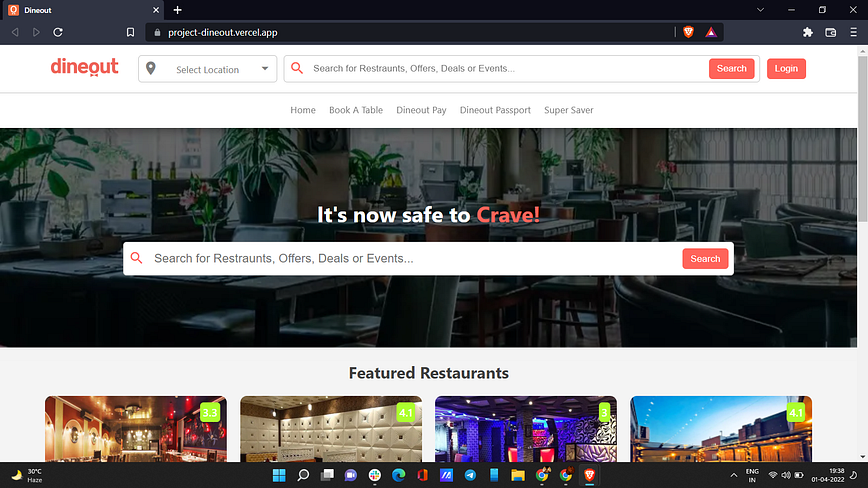The image size is (868, 488).
Task: Click the browser forward arrow
Action: 36,32
